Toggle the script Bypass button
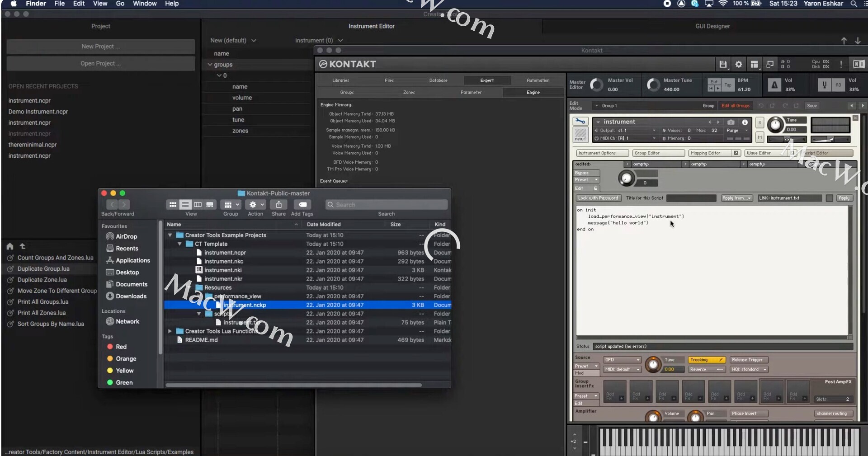The image size is (868, 456). tap(586, 173)
